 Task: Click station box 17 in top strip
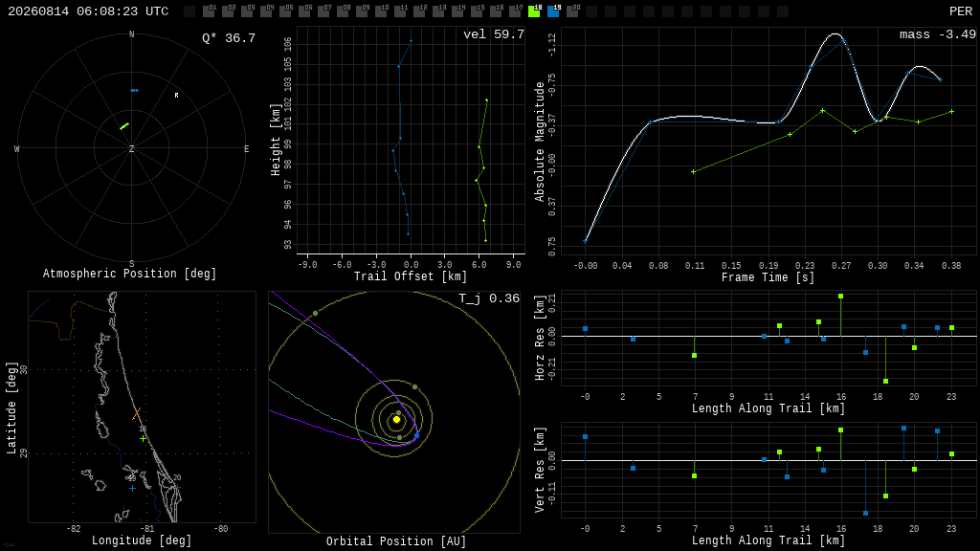(516, 11)
